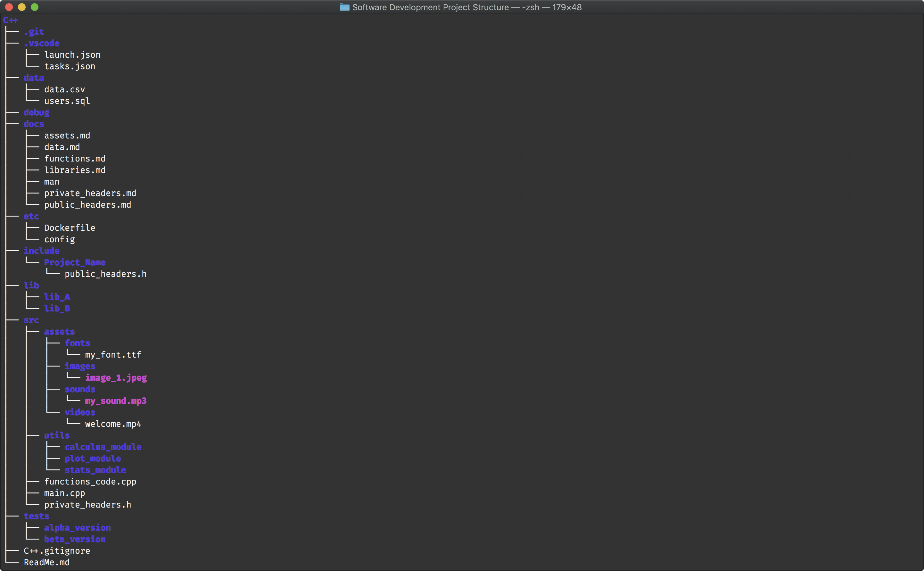Click the calculus_module directory
The width and height of the screenshot is (924, 571).
[103, 447]
